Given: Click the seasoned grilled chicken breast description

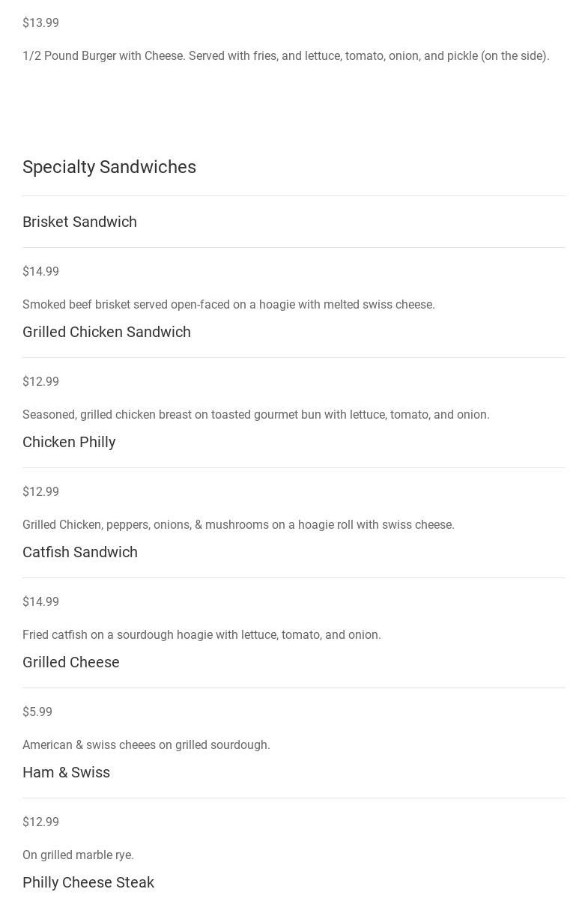Looking at the screenshot, I should pos(255,415).
